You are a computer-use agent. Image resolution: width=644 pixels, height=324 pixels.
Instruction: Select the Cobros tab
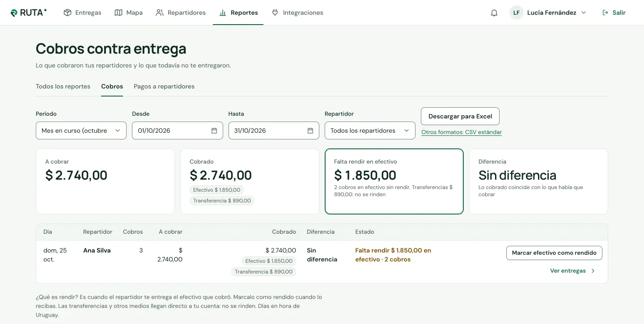(x=112, y=86)
